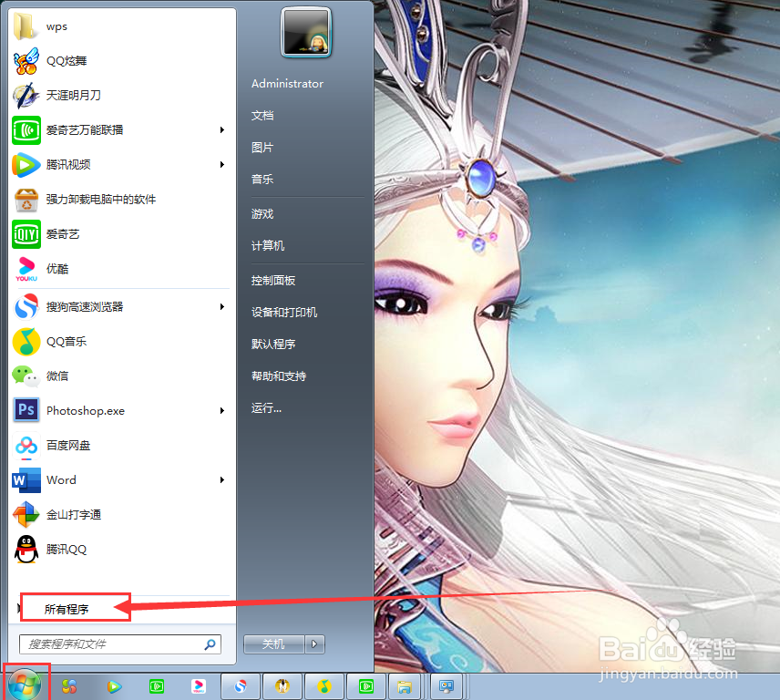Open the Administrator user folder
Viewport: 780px width, 700px height.
click(287, 84)
